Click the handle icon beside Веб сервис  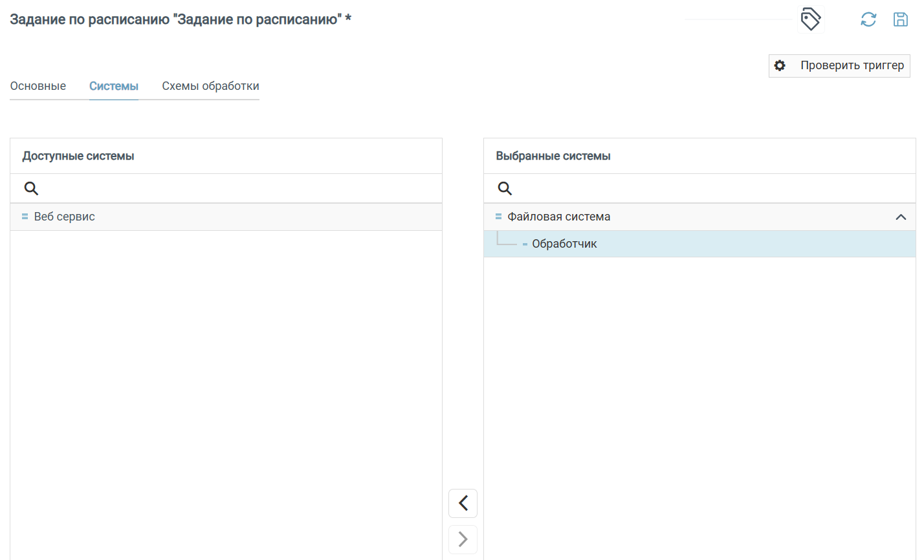pyautogui.click(x=25, y=217)
